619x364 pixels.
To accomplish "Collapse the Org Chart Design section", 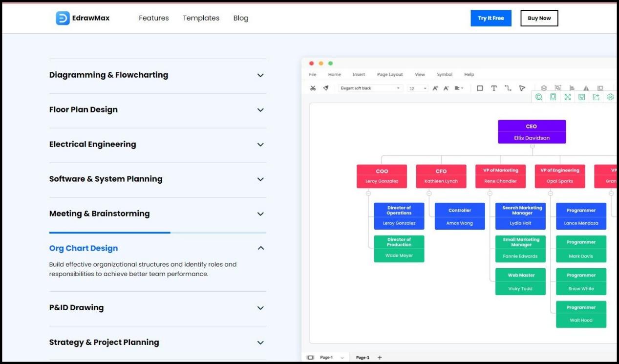I will tap(260, 248).
